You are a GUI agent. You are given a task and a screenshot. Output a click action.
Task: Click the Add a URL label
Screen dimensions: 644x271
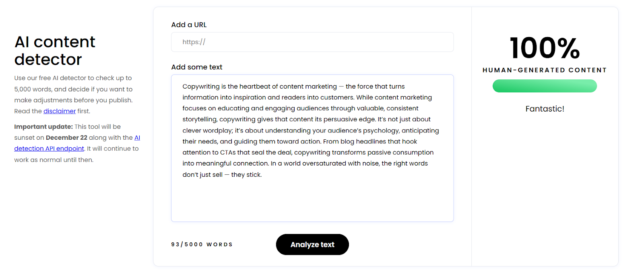click(189, 25)
